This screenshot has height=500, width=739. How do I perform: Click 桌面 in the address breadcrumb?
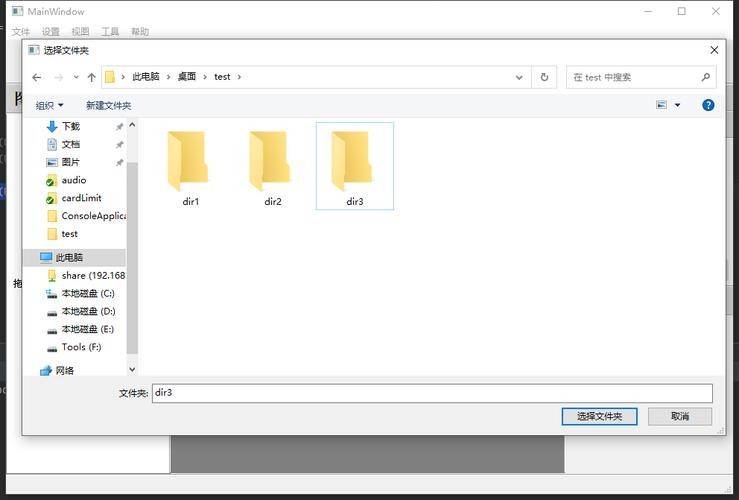pos(187,77)
